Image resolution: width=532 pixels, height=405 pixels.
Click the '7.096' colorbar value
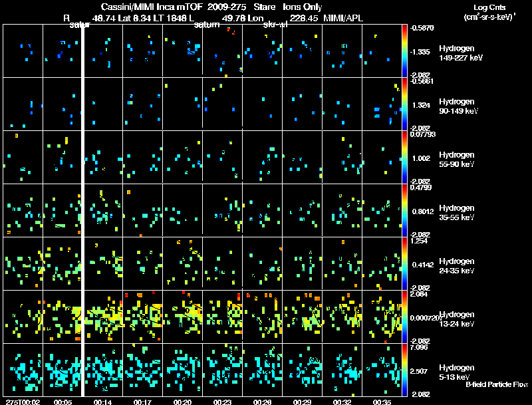click(419, 347)
